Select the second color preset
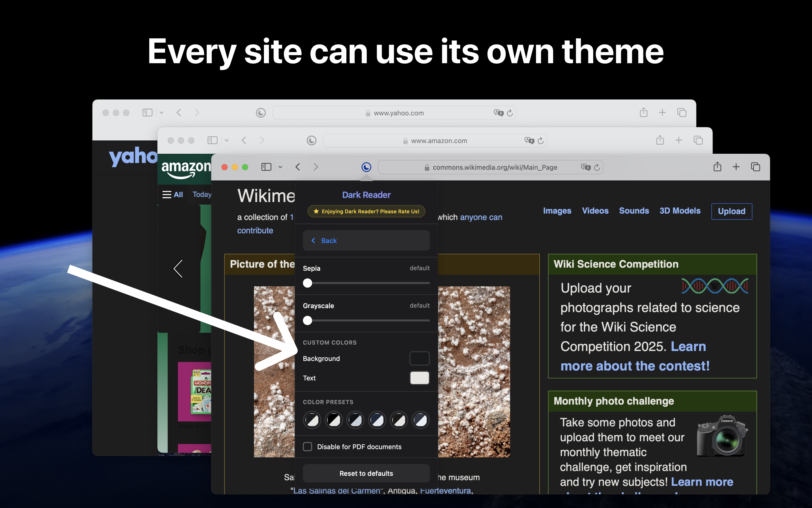Image resolution: width=812 pixels, height=508 pixels. click(334, 420)
